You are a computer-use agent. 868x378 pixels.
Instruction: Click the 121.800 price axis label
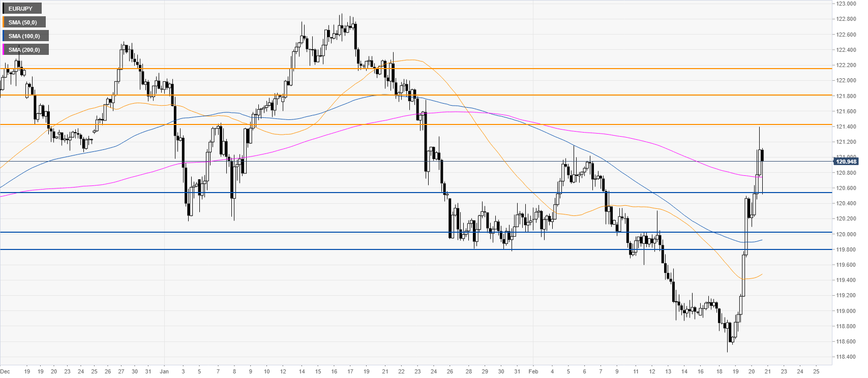pos(847,96)
